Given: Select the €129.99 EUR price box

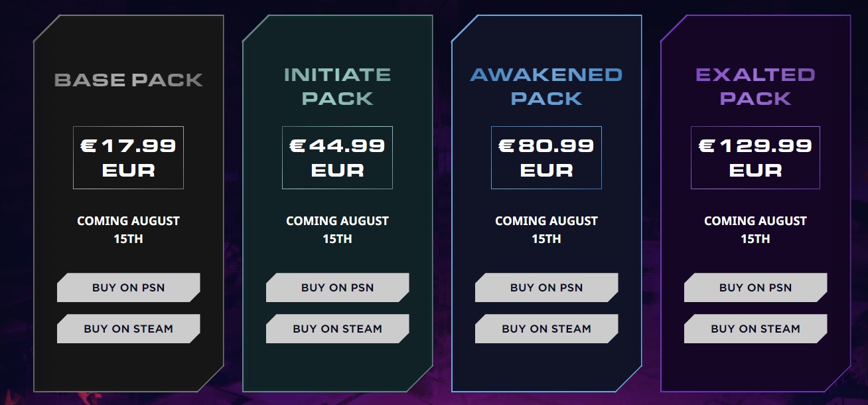Looking at the screenshot, I should (x=755, y=157).
